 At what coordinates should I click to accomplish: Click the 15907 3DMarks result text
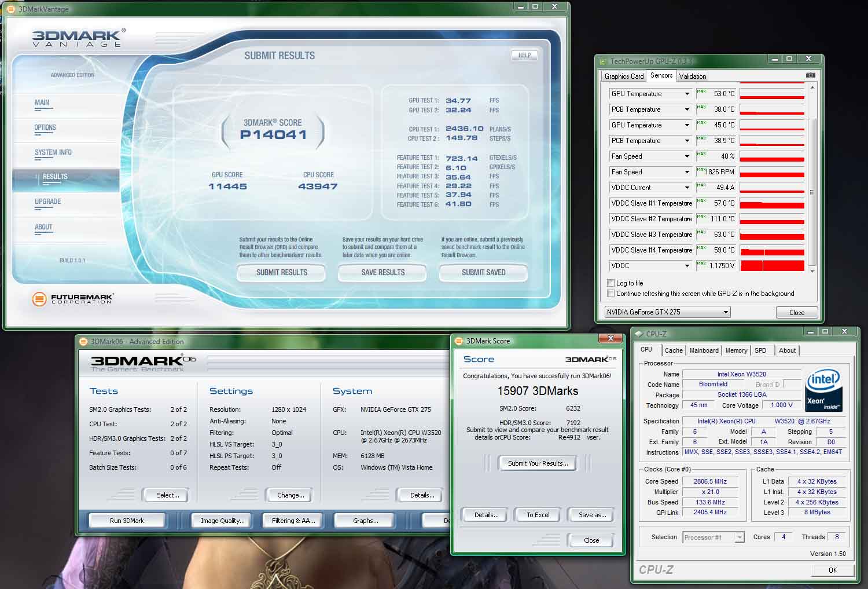pos(538,392)
